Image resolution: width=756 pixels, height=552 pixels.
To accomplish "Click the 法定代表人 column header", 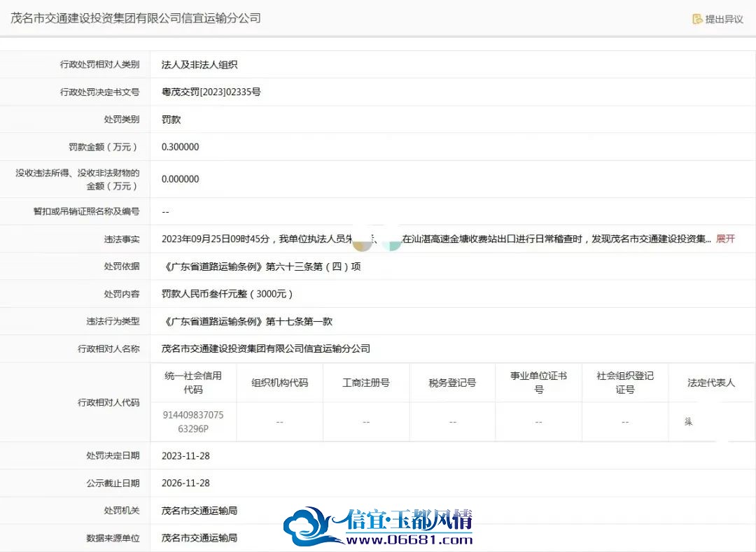I will point(711,383).
